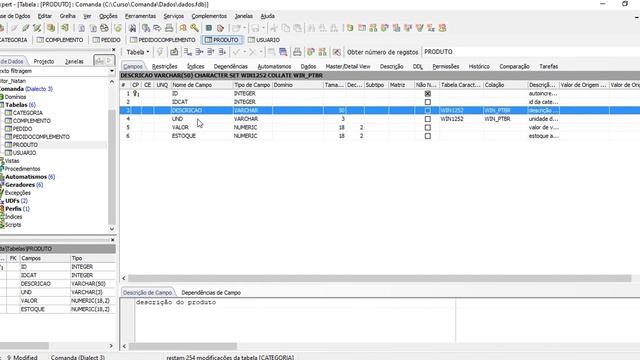Switch to the USUARIO window tab
This screenshot has width=640, height=360.
point(264,40)
